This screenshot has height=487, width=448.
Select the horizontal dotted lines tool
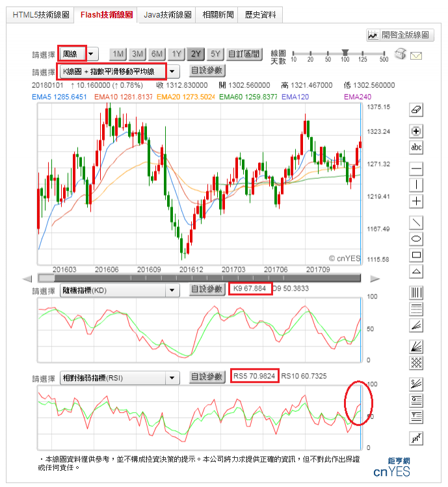[x=416, y=309]
